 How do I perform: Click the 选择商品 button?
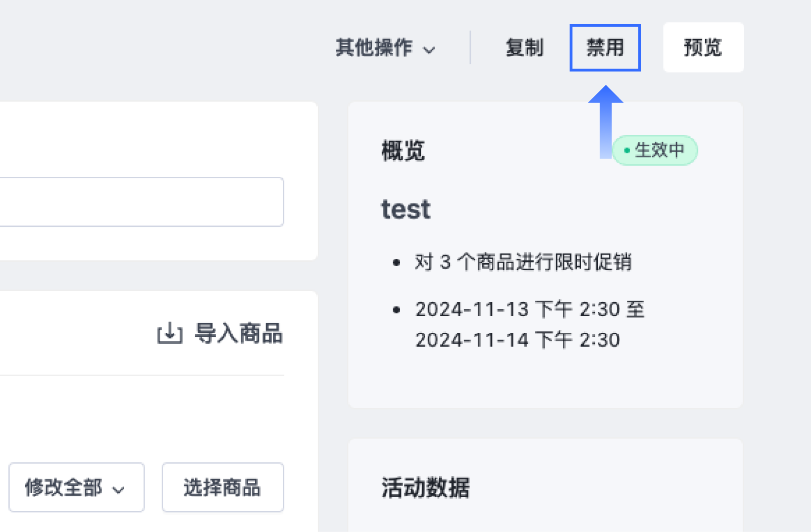(223, 487)
